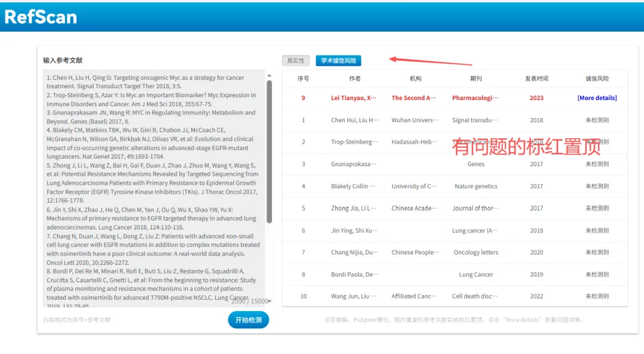Click the Oncology letters journal cell
The image size is (644, 354).
tap(476, 252)
